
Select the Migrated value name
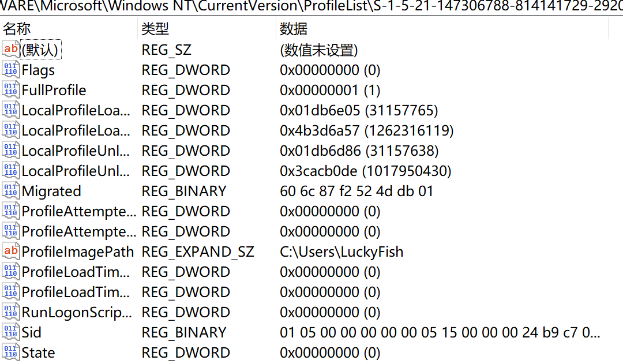[51, 192]
